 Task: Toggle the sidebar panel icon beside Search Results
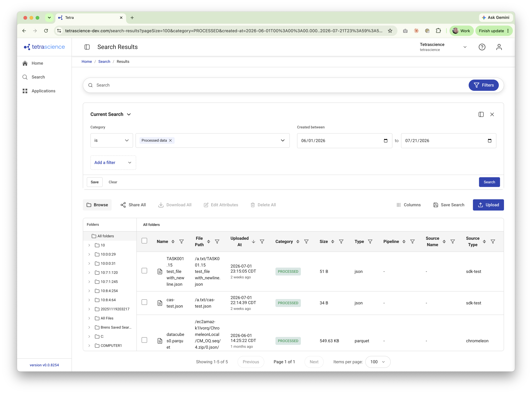click(87, 47)
